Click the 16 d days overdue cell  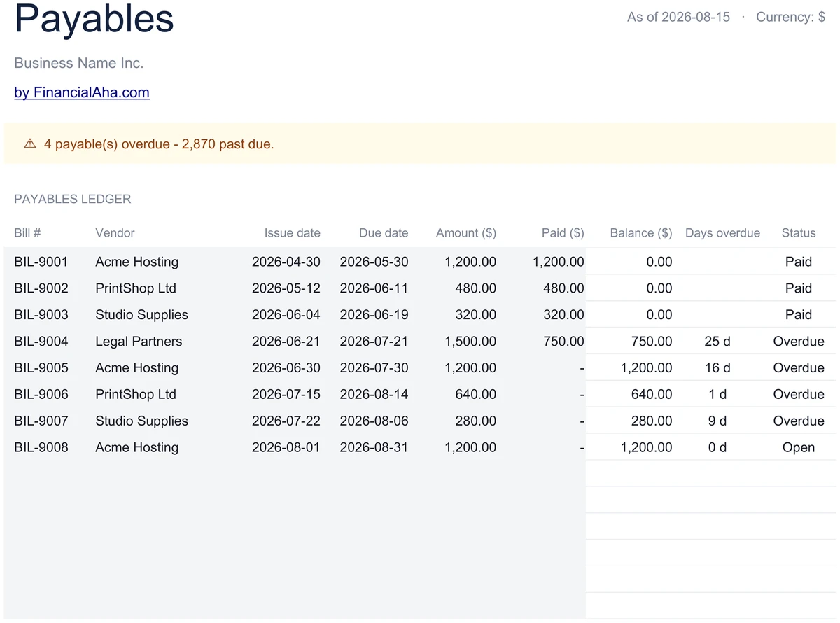pos(717,368)
